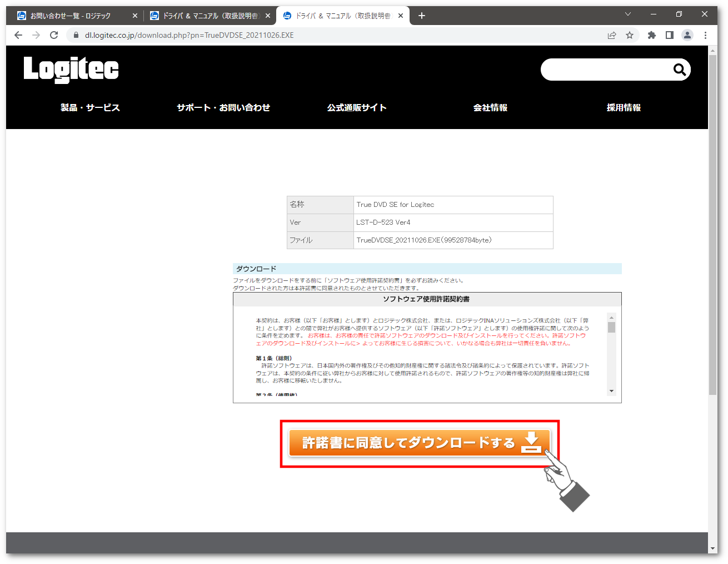
Task: Toggle the browser side panel icon
Action: [670, 35]
